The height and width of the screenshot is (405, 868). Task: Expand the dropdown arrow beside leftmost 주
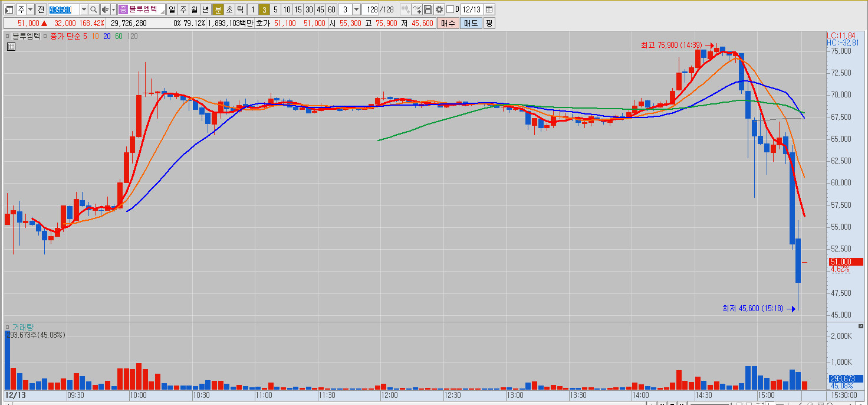(30, 9)
